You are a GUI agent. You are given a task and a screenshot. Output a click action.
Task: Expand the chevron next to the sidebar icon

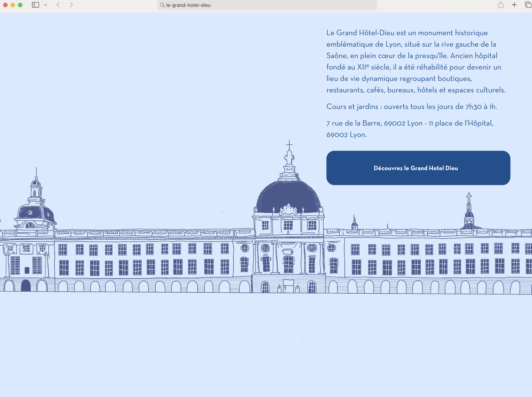46,5
